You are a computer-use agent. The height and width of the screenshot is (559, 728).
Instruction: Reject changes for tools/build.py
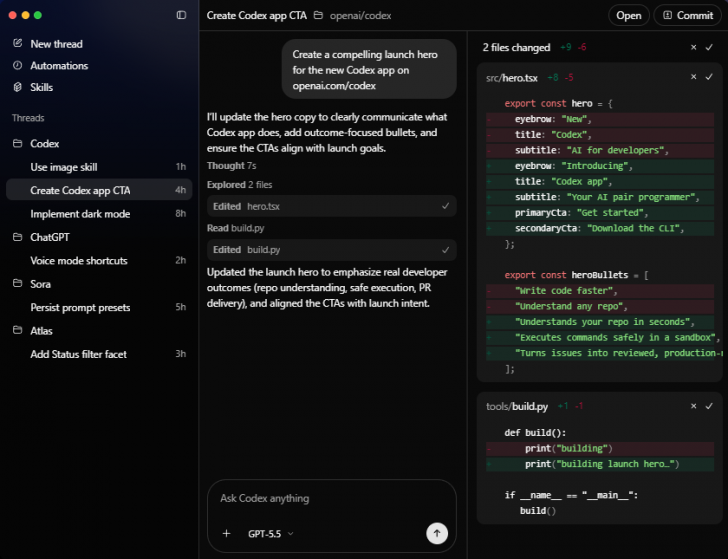tap(693, 406)
